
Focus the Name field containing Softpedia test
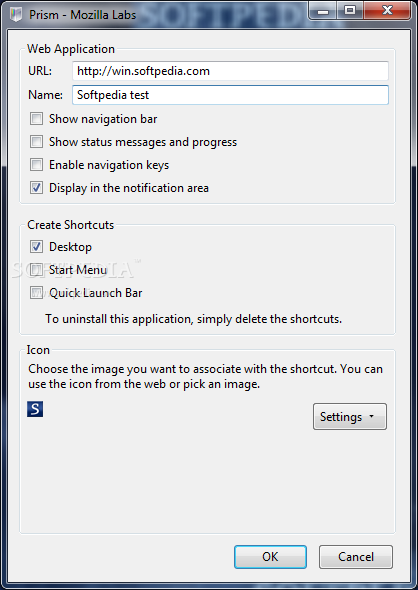pos(230,95)
